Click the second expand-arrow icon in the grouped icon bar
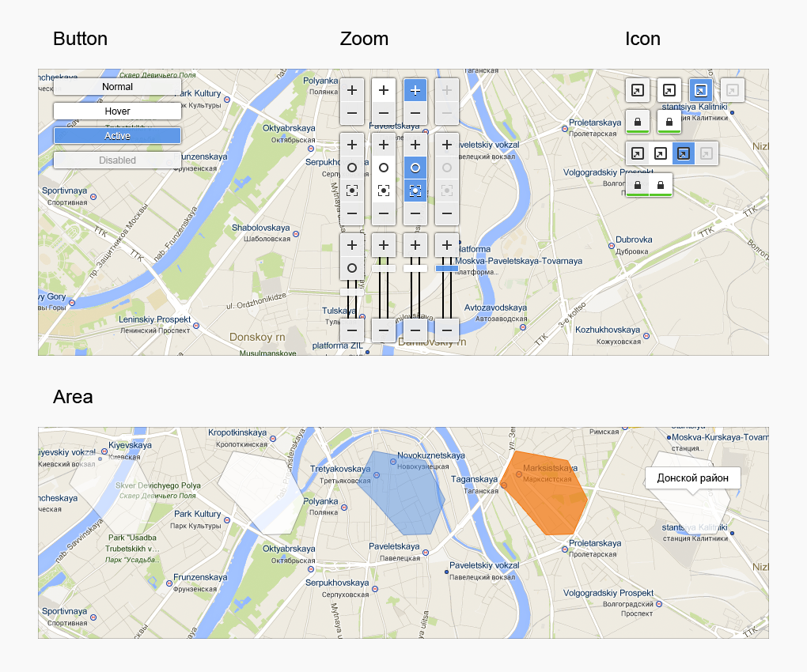This screenshot has height=672, width=807. [x=661, y=153]
